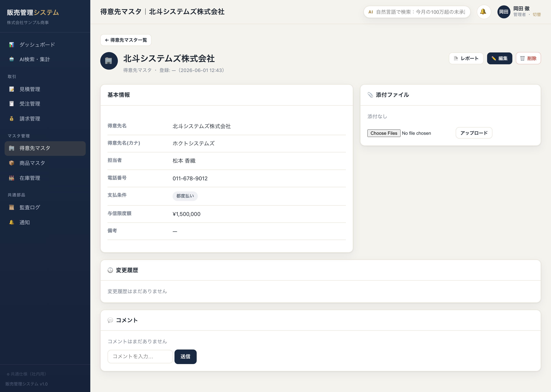Open 通知 from sidebar
Screen dimensions: 551x392
[45, 222]
